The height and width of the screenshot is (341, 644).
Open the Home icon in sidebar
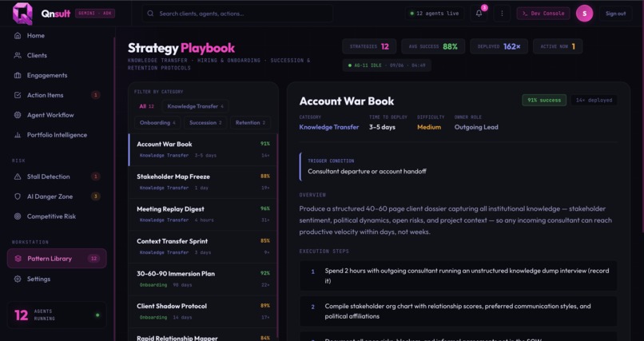tap(18, 36)
